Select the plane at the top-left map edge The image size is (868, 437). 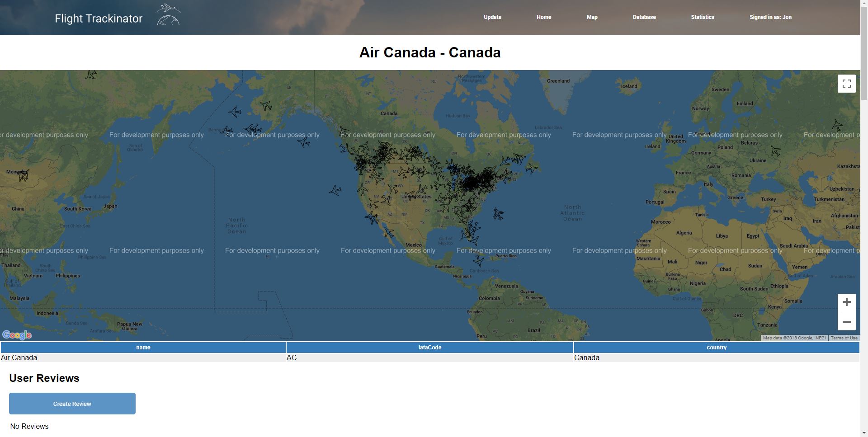tap(91, 74)
